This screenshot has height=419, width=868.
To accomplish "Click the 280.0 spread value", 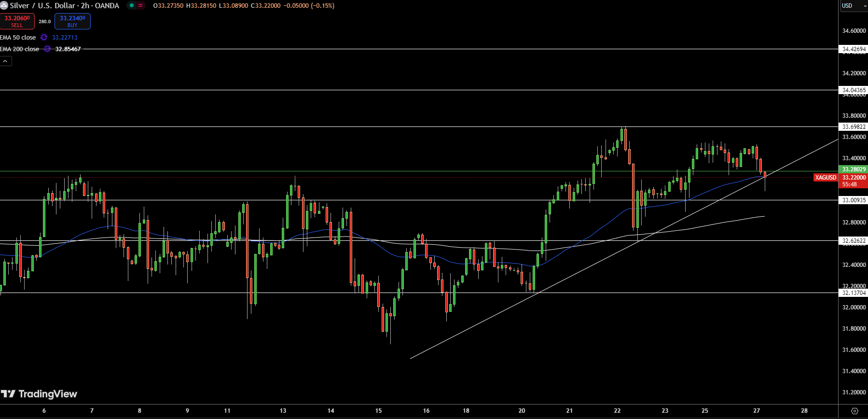I will (45, 21).
